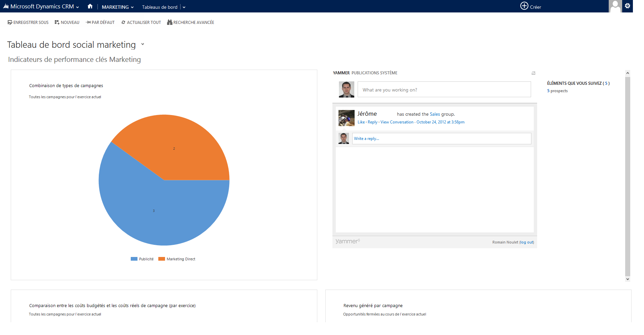Click the scrollbar down arrow
The width and height of the screenshot is (644, 335).
tap(628, 279)
